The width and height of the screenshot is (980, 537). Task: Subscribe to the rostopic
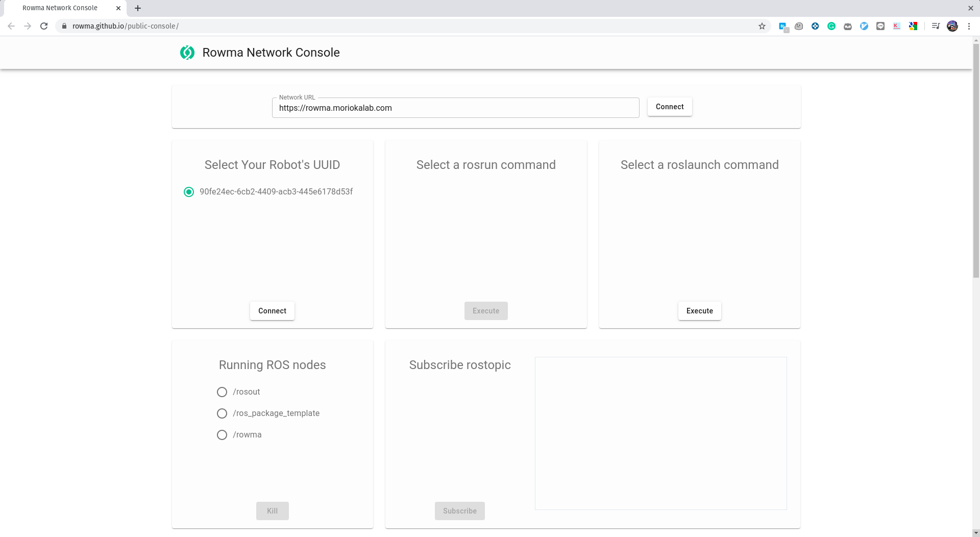tap(460, 511)
